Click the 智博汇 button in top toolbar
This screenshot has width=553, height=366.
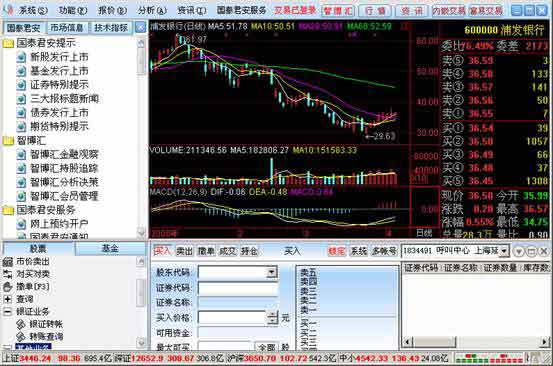coord(338,11)
